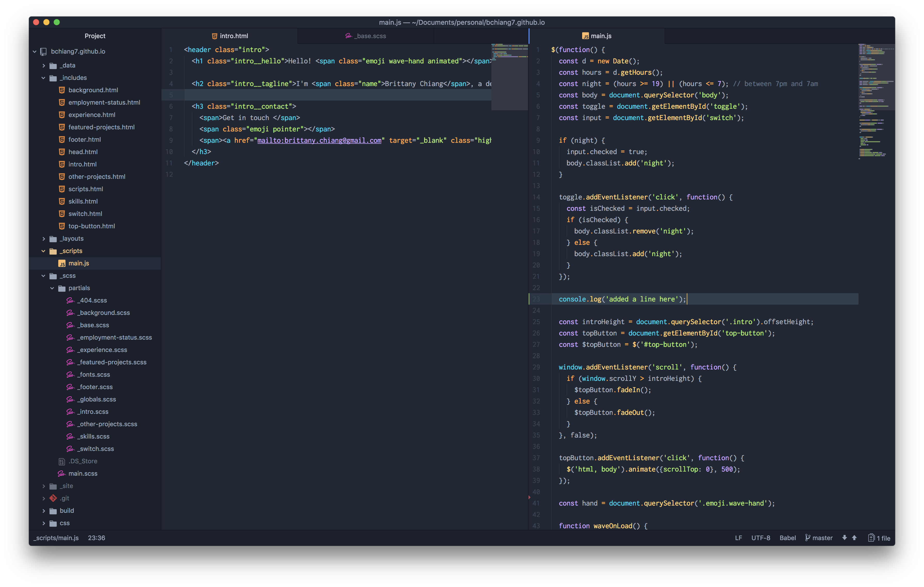
Task: Open the mailto link in intro.html
Action: [319, 140]
